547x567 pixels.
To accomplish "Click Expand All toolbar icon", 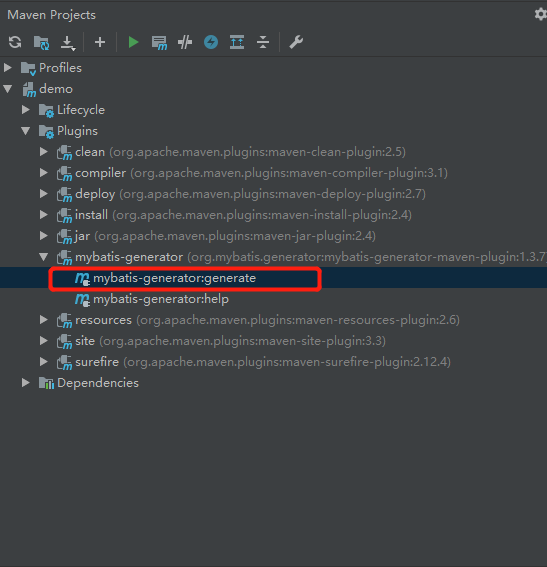I will [237, 42].
